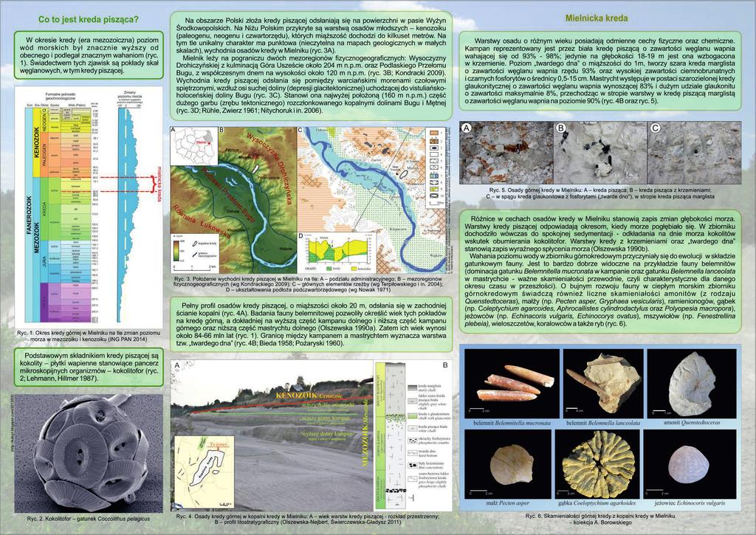Click the vertical "FANEROZOIK" label in the stratigraphic table
756x535 pixels.
pyautogui.click(x=29, y=217)
